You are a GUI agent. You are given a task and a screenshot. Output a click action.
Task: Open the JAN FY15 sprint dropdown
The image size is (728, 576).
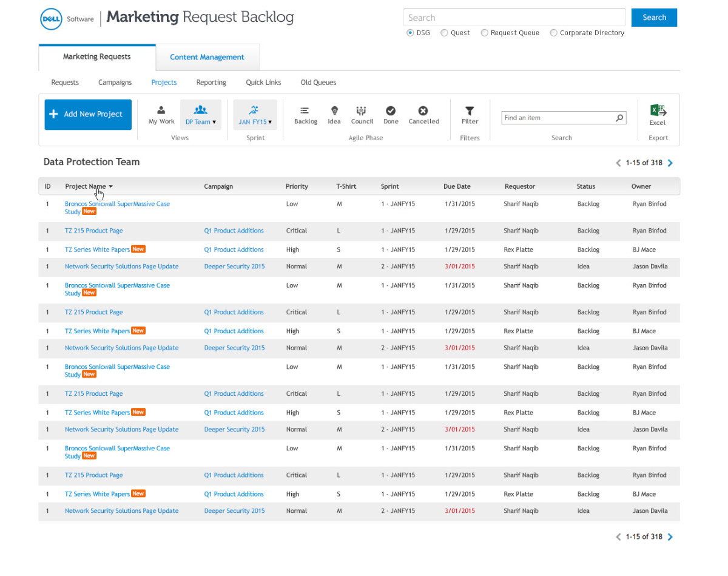(255, 115)
